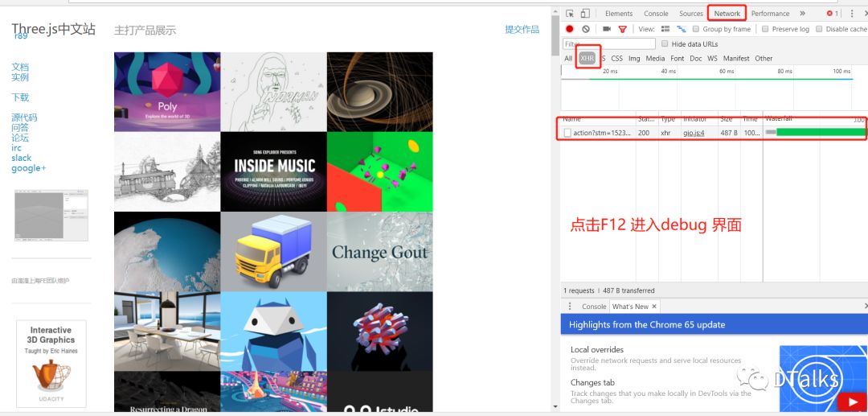Stop recording network log (red dot)
This screenshot has height=416, width=868.
[570, 29]
